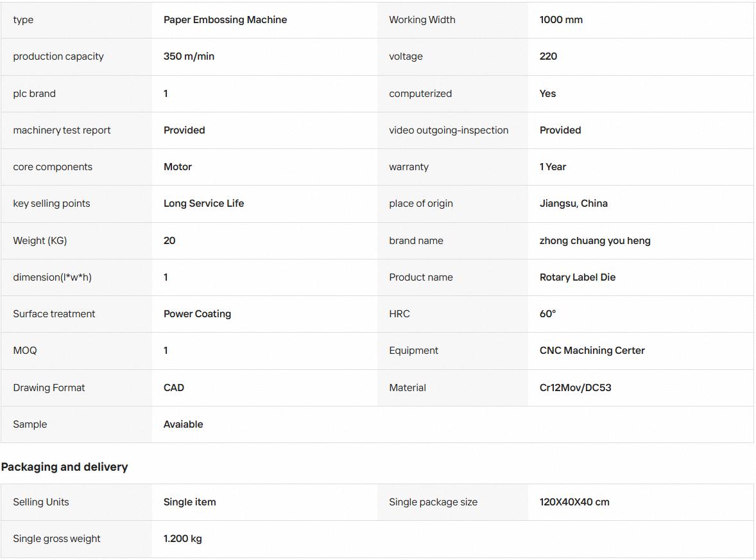Click the Rotary Label Die product name
Viewport: 756px width, 560px height.
(x=577, y=277)
